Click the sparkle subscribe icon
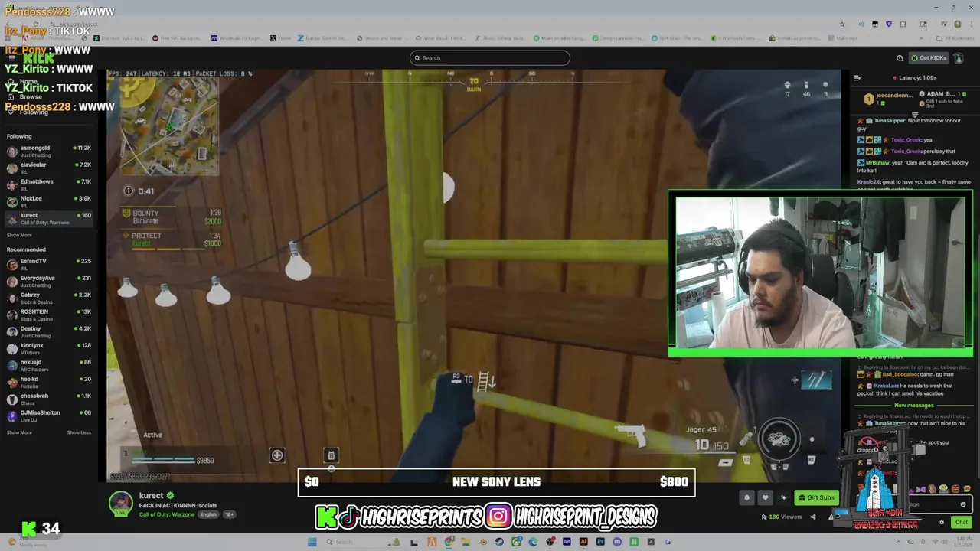Image resolution: width=980 pixels, height=551 pixels. click(x=783, y=497)
